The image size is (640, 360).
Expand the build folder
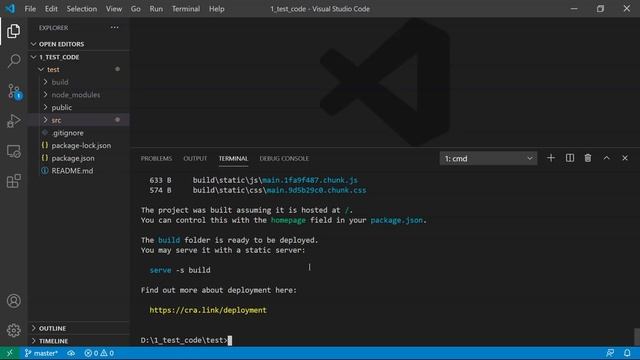click(78, 82)
